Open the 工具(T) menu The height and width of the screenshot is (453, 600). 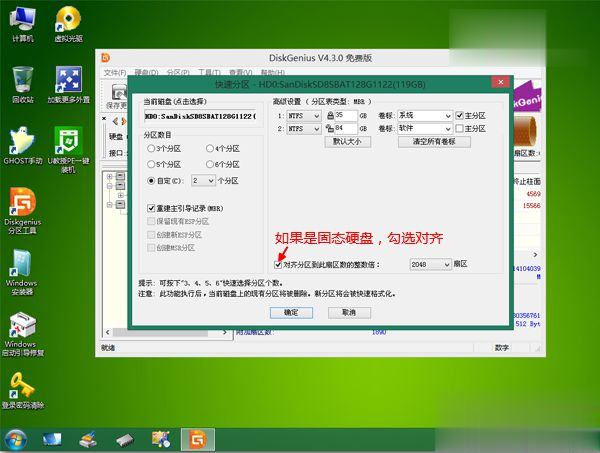pos(209,72)
